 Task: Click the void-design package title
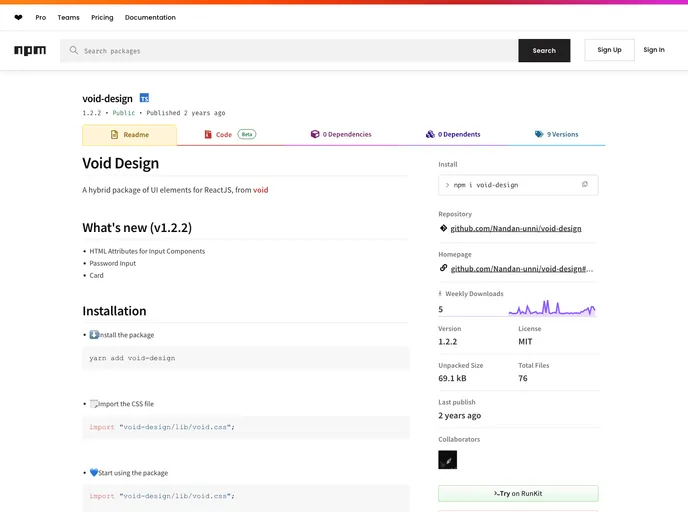(x=108, y=99)
